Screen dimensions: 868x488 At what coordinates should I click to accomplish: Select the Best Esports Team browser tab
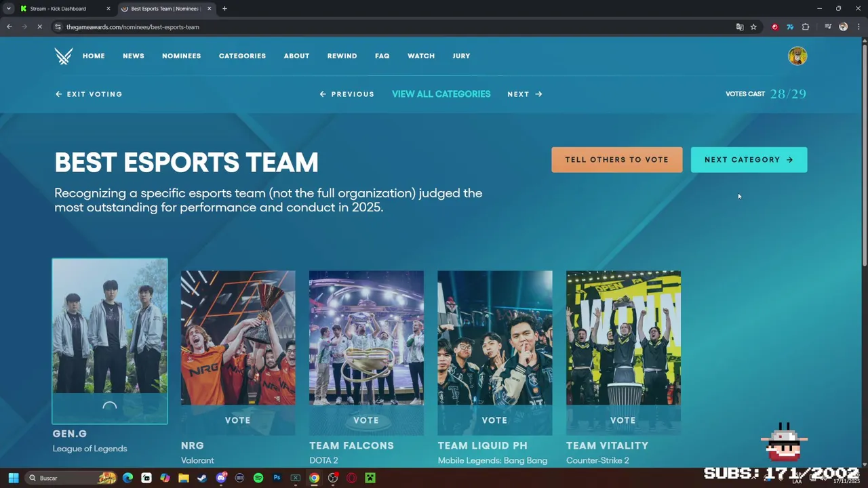click(x=166, y=9)
